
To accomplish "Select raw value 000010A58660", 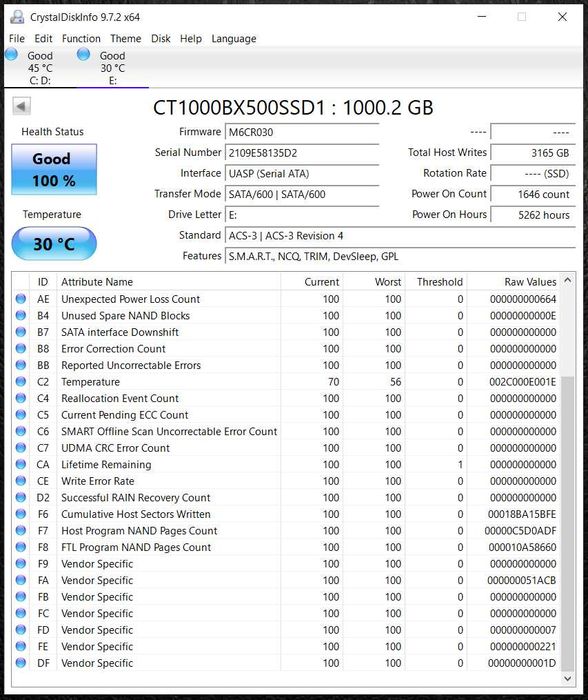I will point(522,547).
